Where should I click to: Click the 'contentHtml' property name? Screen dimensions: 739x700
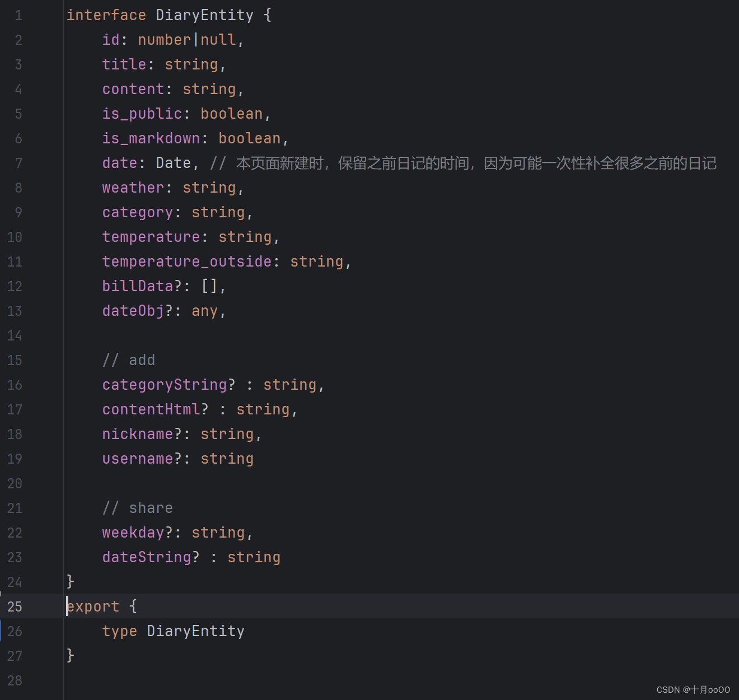[x=151, y=409]
